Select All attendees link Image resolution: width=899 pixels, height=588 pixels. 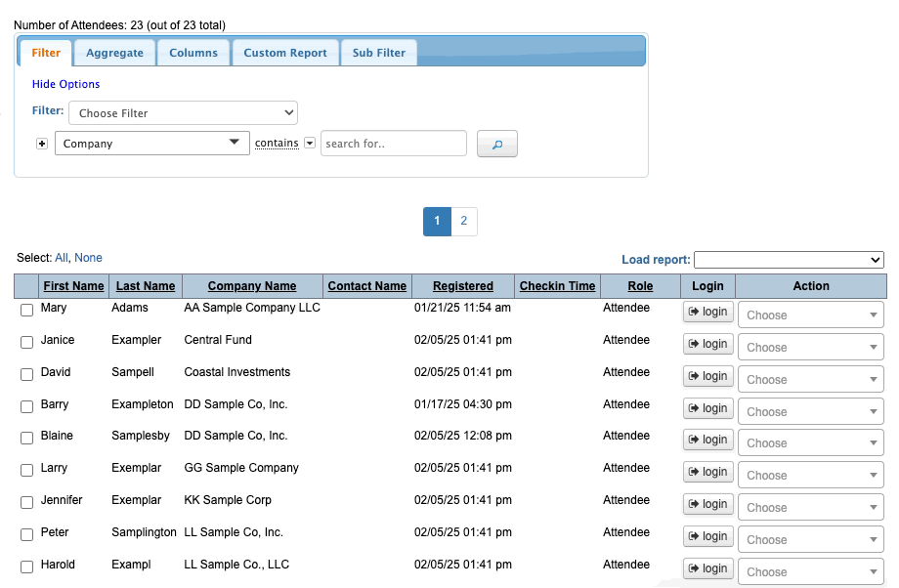pos(62,258)
